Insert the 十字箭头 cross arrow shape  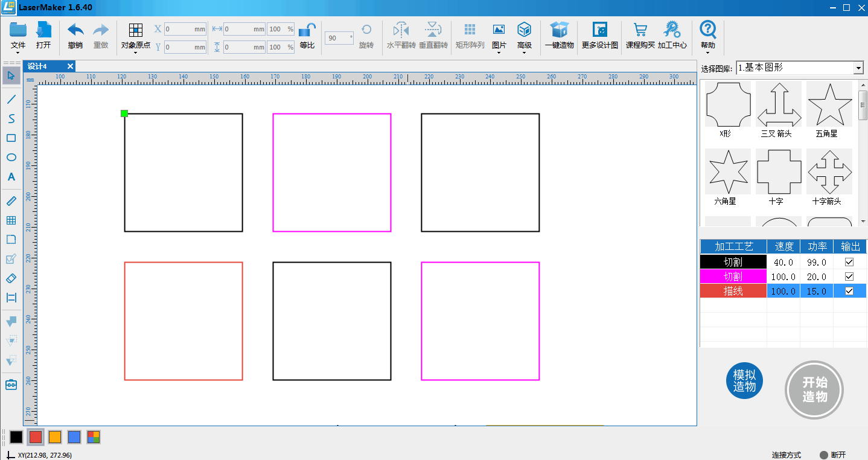click(x=829, y=171)
